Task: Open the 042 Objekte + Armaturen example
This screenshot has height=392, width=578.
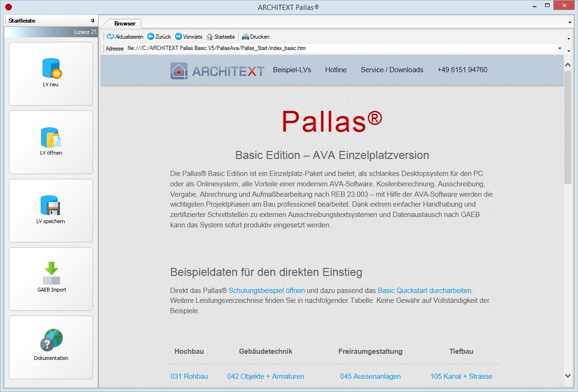Action: (265, 376)
